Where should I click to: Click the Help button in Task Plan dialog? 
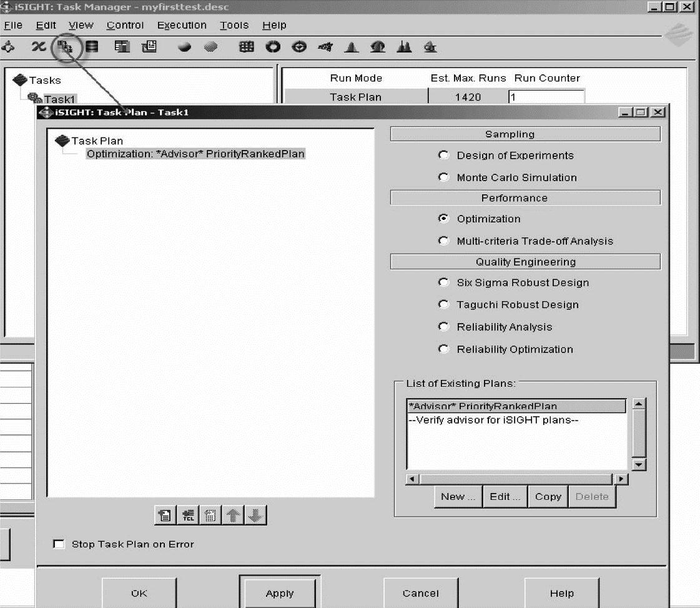562,593
